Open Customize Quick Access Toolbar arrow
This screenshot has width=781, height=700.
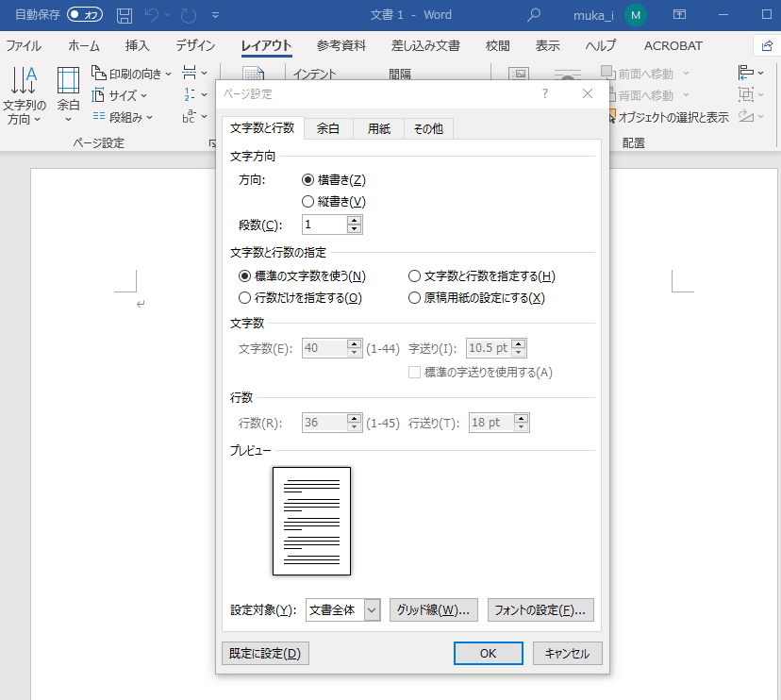coord(215,15)
